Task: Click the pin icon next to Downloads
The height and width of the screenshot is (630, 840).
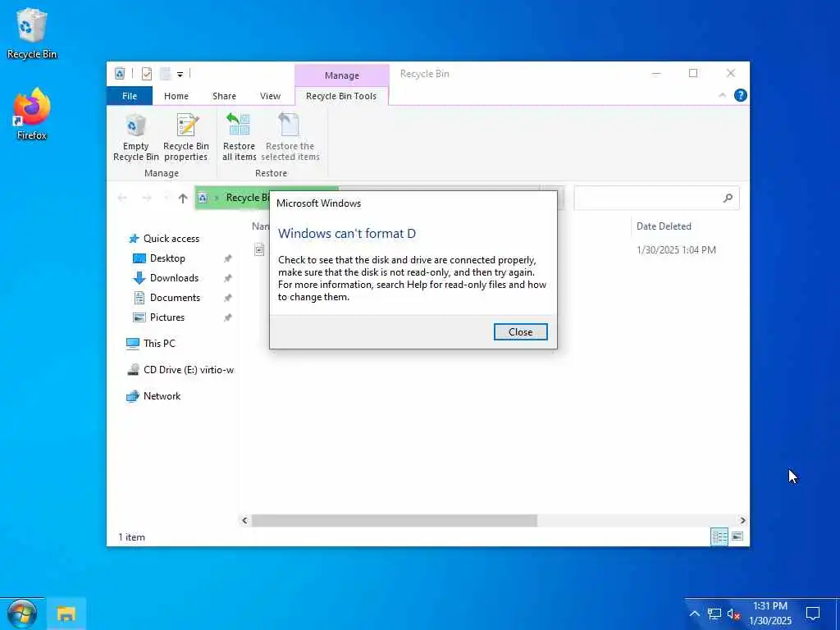Action: pyautogui.click(x=228, y=278)
